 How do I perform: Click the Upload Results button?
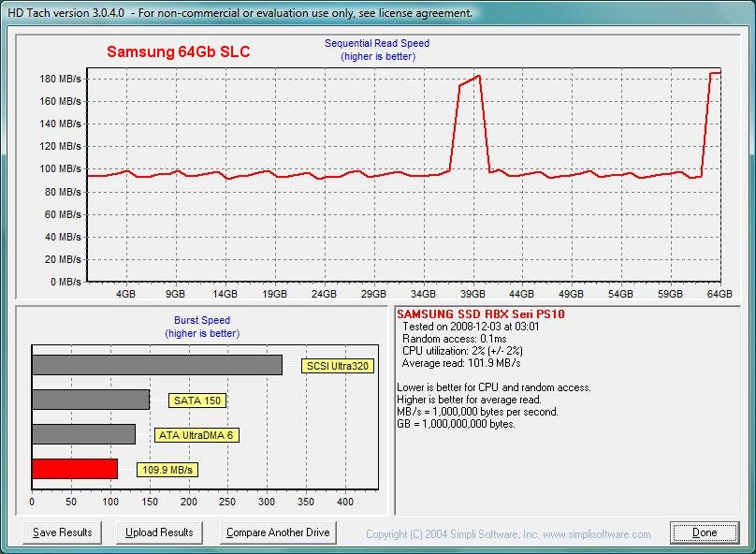(159, 532)
